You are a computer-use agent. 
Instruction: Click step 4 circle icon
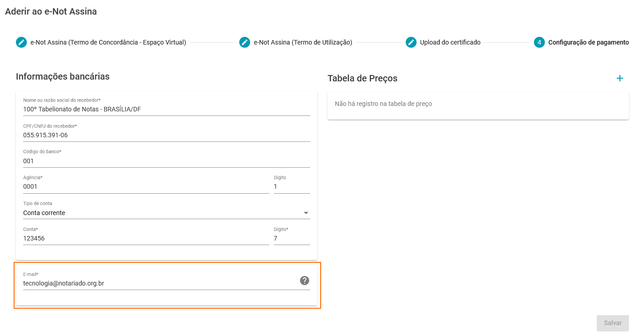[539, 42]
